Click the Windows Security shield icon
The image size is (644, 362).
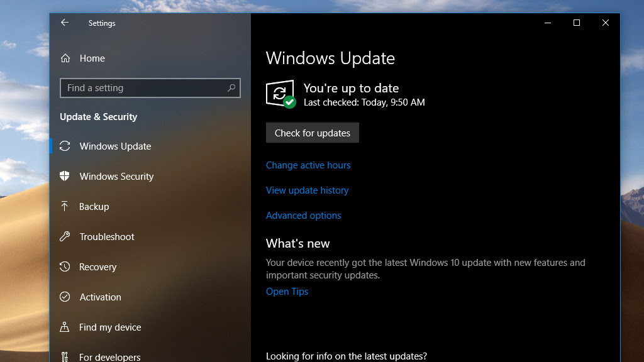point(65,176)
